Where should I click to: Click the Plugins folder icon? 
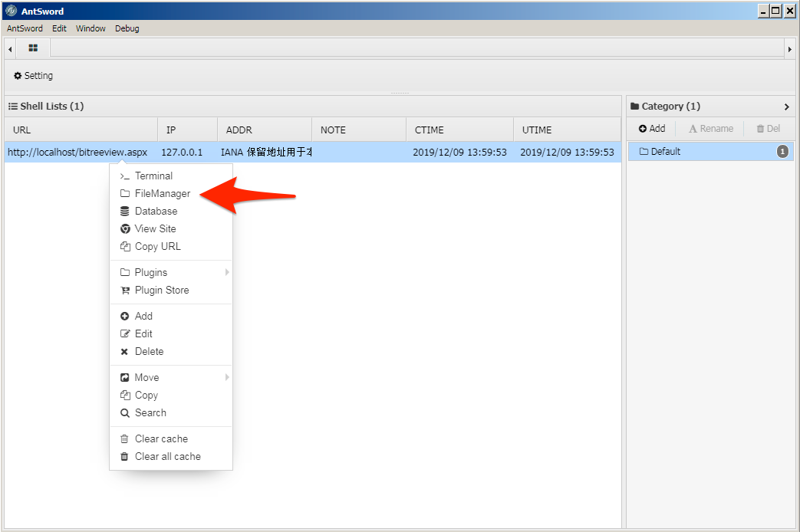124,272
